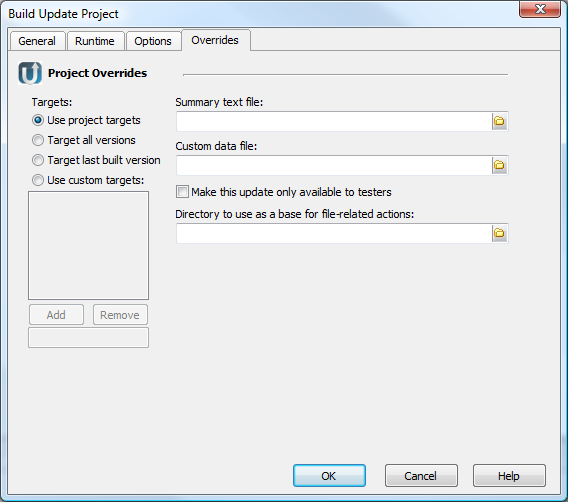The height and width of the screenshot is (502, 568).
Task: Select Use custom targets radio button
Action: [x=38, y=180]
